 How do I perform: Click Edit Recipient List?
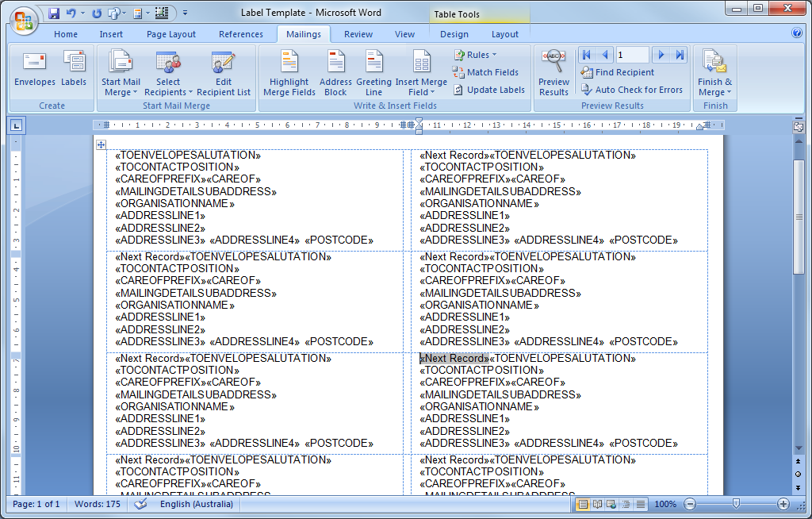(224, 73)
